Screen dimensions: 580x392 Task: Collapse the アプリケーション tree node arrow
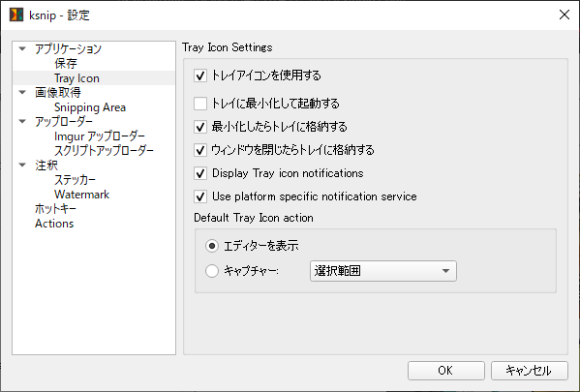22,48
